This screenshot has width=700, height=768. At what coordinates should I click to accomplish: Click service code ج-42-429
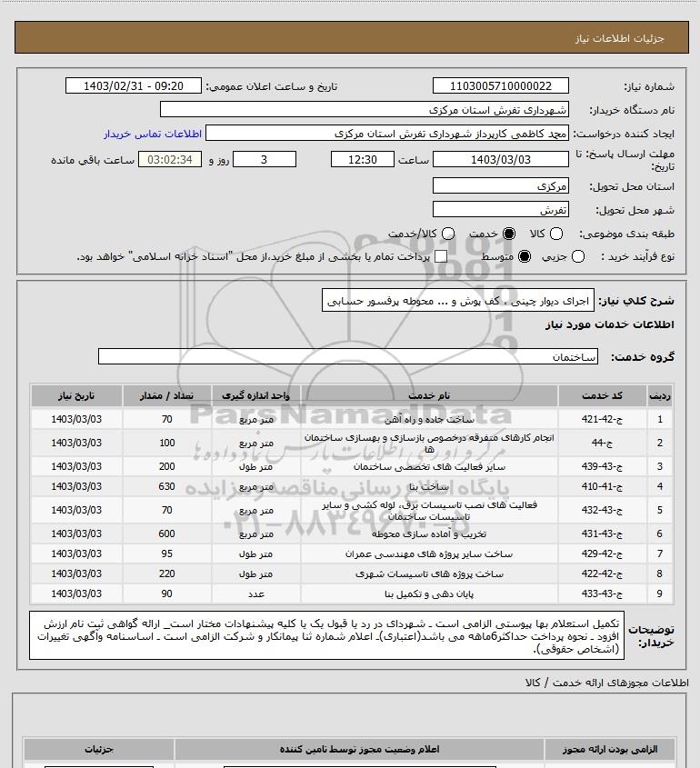click(602, 554)
